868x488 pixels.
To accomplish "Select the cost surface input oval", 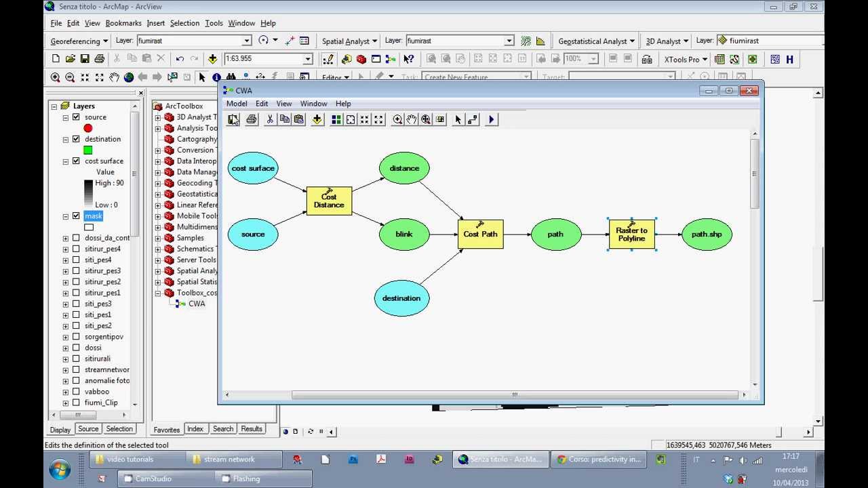I will point(253,168).
